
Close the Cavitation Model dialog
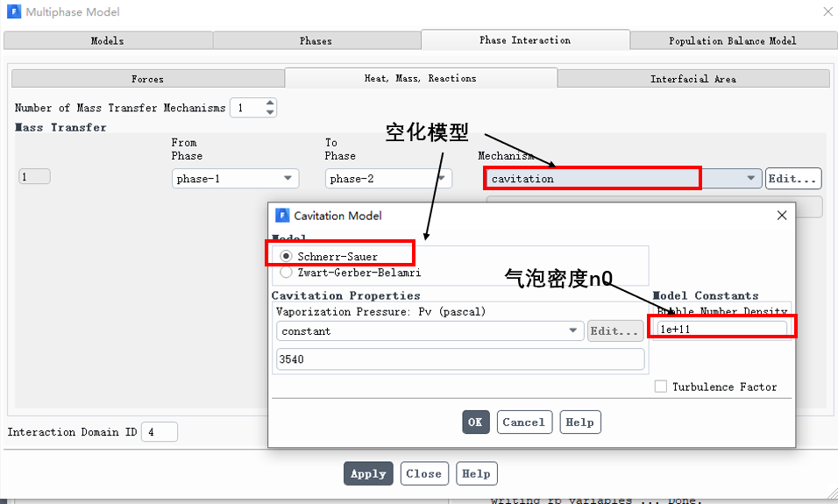click(x=781, y=216)
